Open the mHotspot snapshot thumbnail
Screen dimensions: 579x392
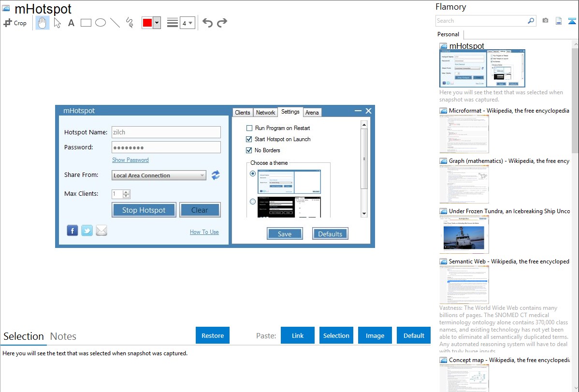pyautogui.click(x=482, y=69)
